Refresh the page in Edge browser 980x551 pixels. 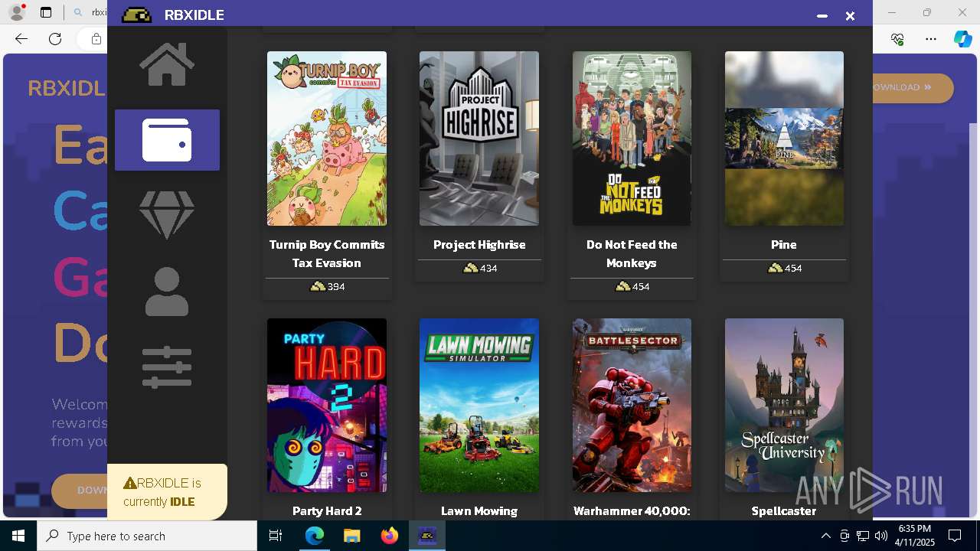pyautogui.click(x=55, y=39)
